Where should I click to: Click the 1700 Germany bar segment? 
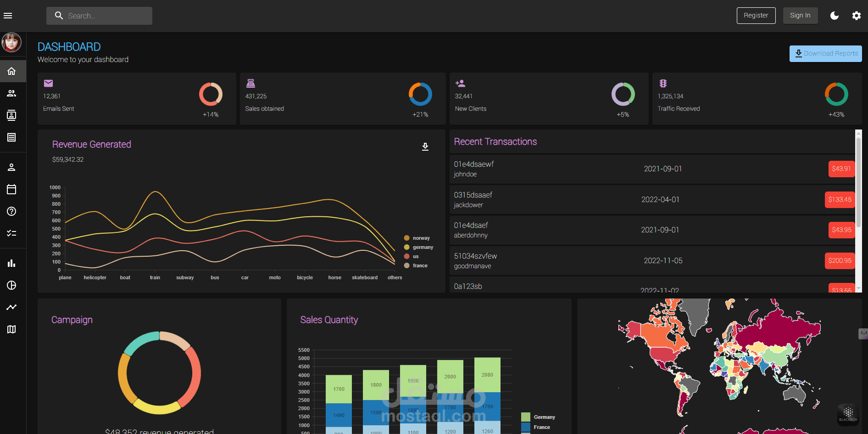pyautogui.click(x=339, y=389)
